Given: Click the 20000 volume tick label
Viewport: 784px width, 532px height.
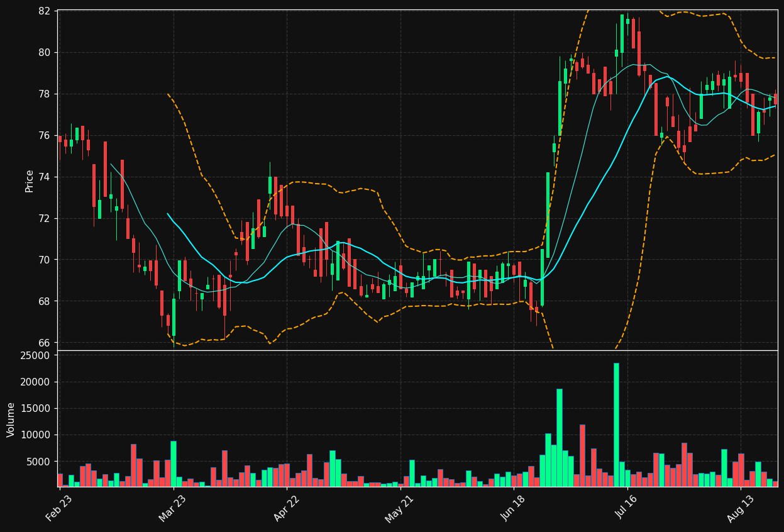Looking at the screenshot, I should 36,382.
